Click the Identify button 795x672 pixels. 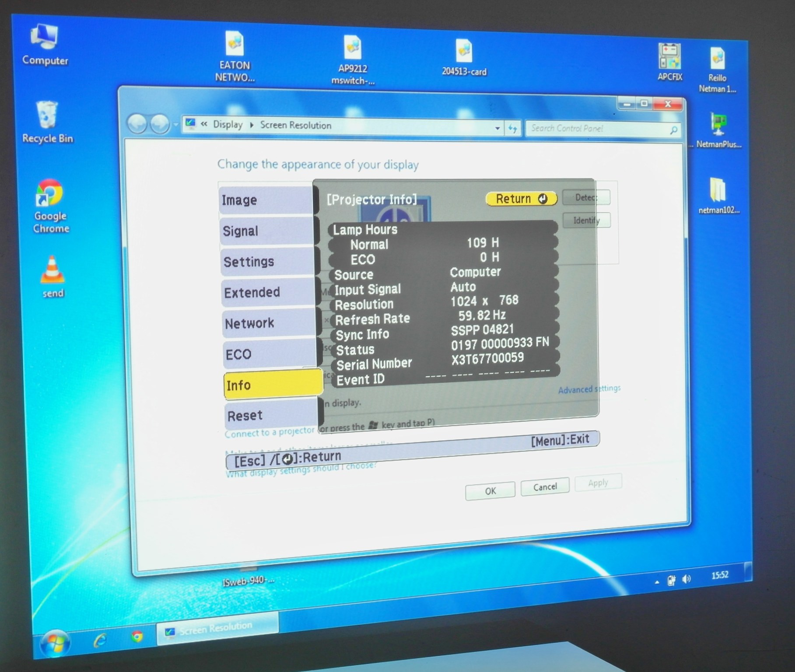(x=586, y=220)
